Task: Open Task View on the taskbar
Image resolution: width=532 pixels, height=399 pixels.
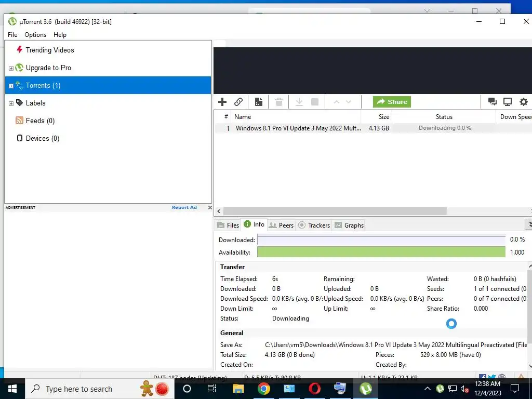Action: pos(212,389)
